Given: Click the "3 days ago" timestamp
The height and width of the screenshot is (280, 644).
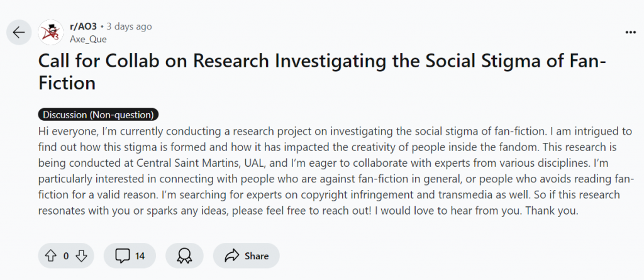Looking at the screenshot, I should click(x=129, y=26).
